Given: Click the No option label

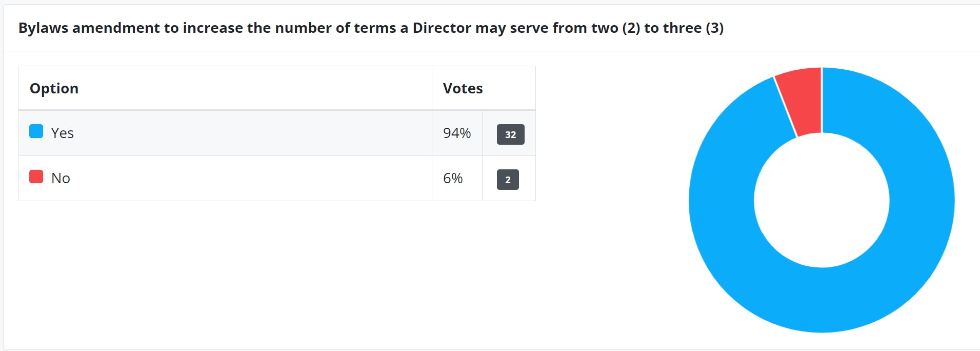Looking at the screenshot, I should pos(61,178).
